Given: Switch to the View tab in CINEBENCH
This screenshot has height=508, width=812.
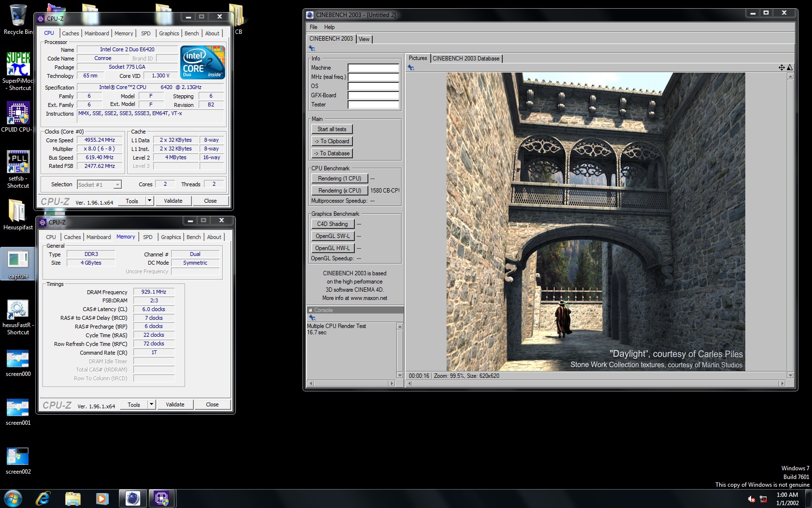Looking at the screenshot, I should pyautogui.click(x=364, y=39).
